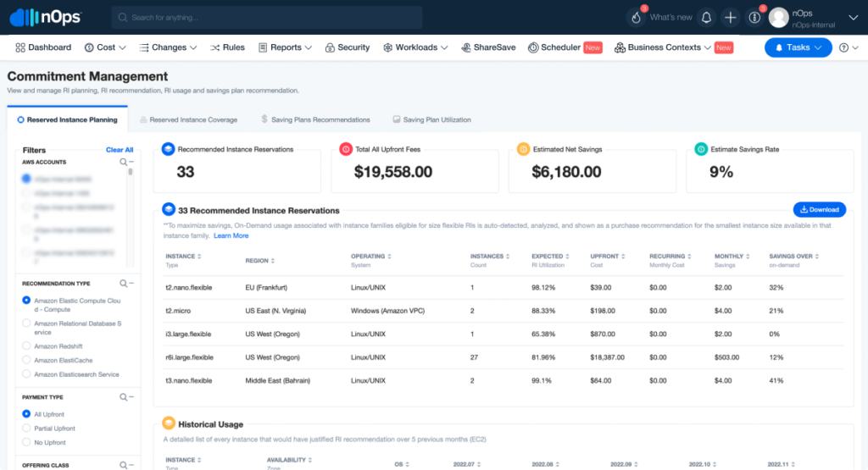Collapse the Payment Type filter section
This screenshot has height=470, width=868.
point(131,397)
